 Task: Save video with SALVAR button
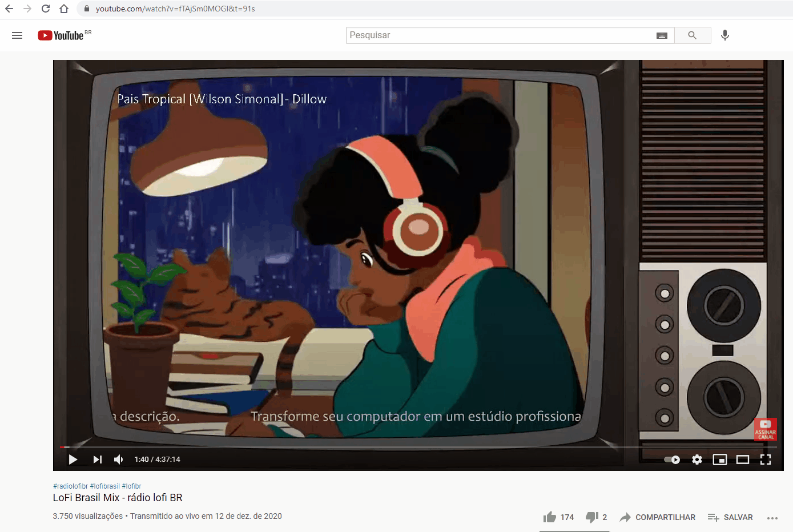click(x=730, y=517)
